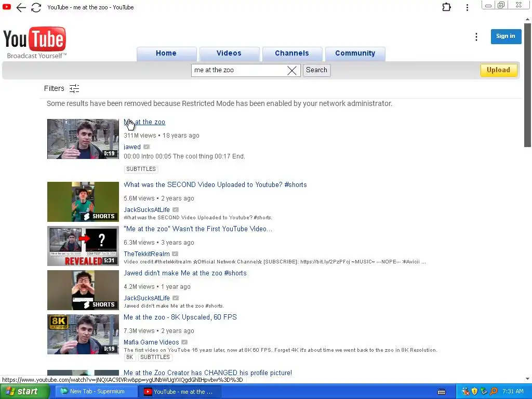This screenshot has height=399, width=532.
Task: Open JackSucksAtLife channel under SECOND Video result
Action: [147, 210]
